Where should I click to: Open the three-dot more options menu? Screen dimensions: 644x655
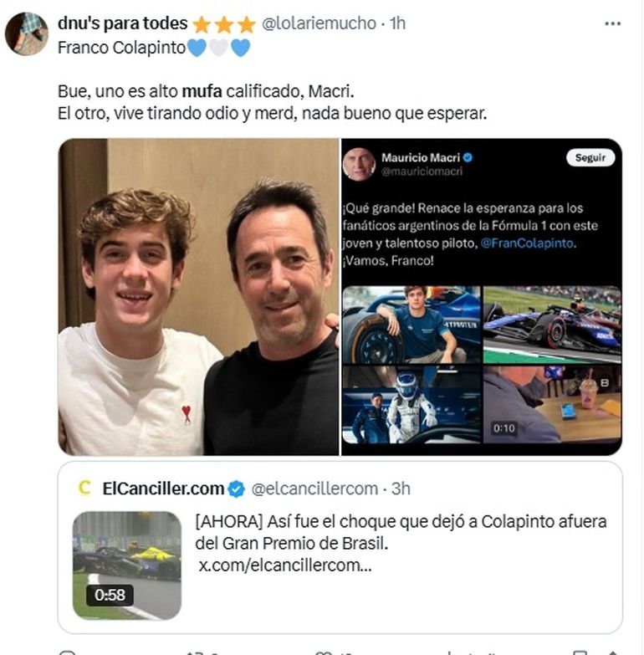[x=612, y=23]
